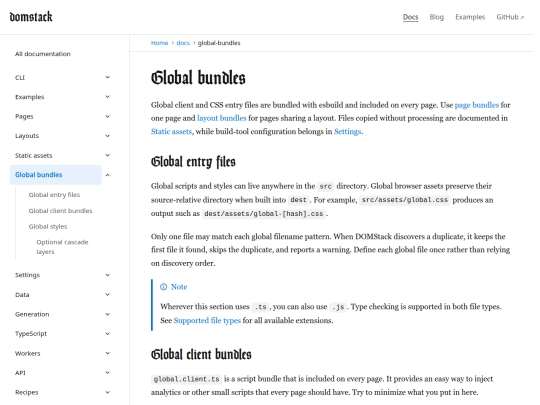The height and width of the screenshot is (405, 540).
Task: Expand the Workers sidebar chevron
Action: click(107, 353)
